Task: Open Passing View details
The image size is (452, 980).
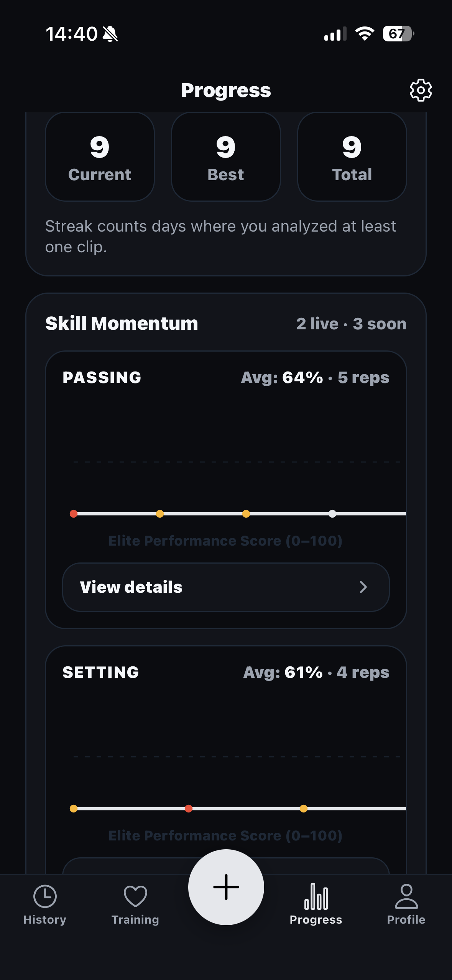Action: (x=225, y=587)
